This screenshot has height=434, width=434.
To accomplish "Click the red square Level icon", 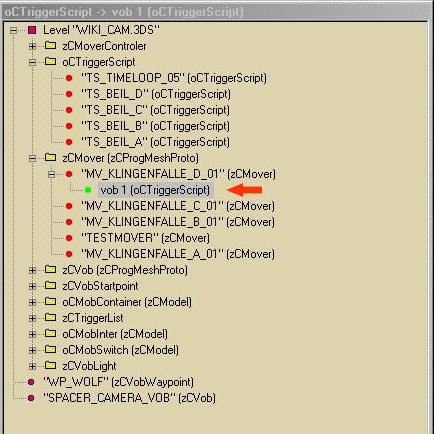I will point(32,30).
